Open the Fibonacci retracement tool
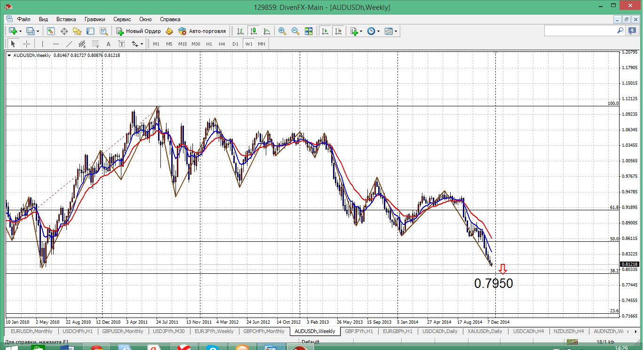644x350 pixels. click(x=95, y=44)
